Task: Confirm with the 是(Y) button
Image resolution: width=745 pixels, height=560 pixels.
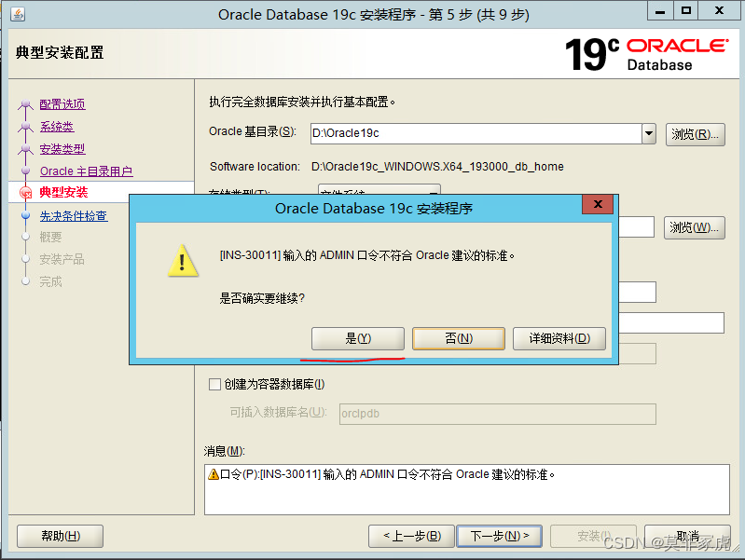Action: click(358, 338)
